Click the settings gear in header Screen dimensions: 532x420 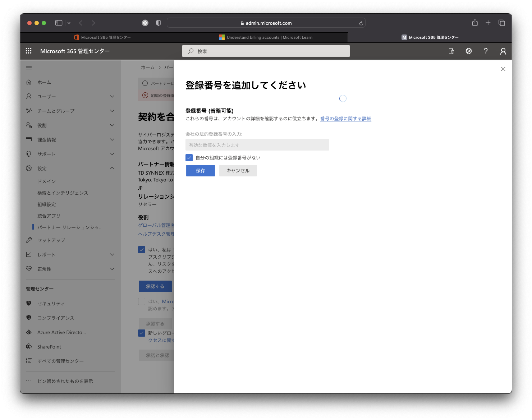(x=469, y=51)
